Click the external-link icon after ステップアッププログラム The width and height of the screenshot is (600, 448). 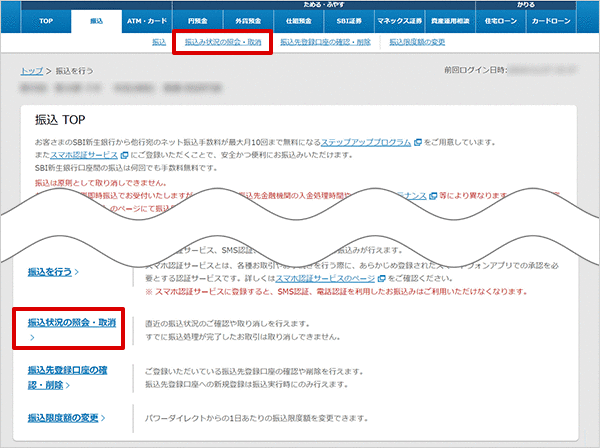click(x=416, y=144)
